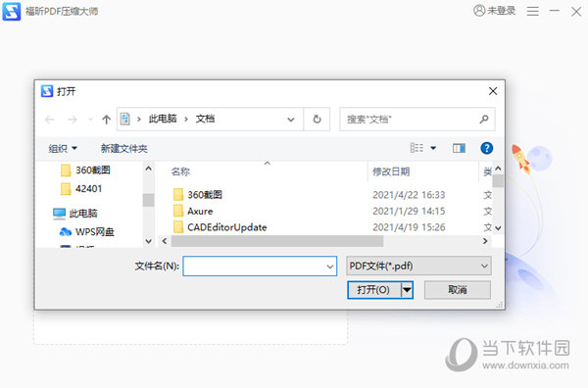Open the hamburger menu in main window
This screenshot has height=388, width=588.
click(x=532, y=11)
